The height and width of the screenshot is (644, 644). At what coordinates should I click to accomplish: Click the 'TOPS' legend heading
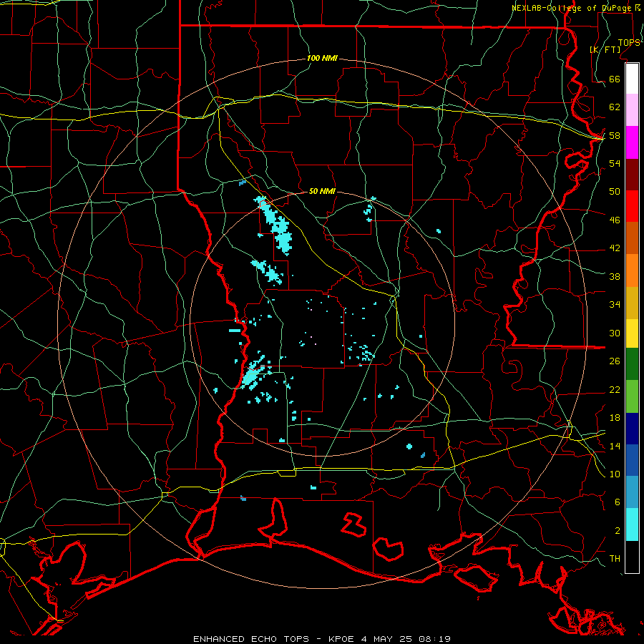628,42
